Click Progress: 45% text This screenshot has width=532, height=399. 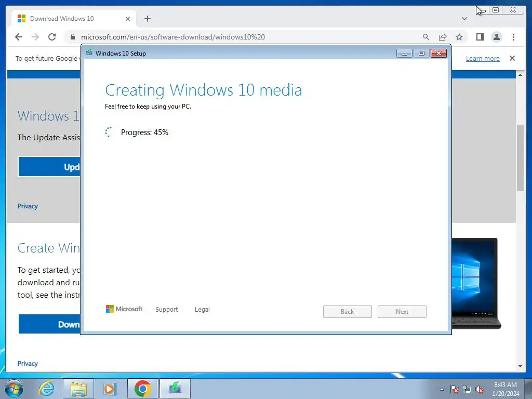pos(144,132)
